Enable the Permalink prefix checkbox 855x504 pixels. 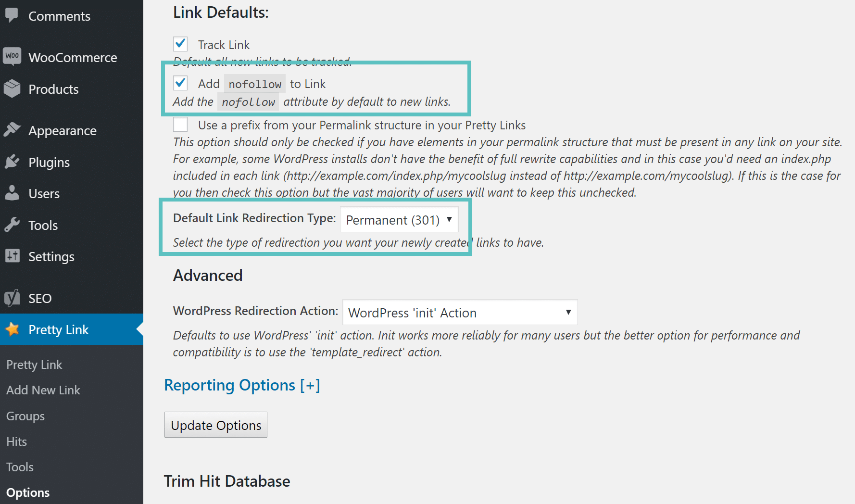(180, 124)
